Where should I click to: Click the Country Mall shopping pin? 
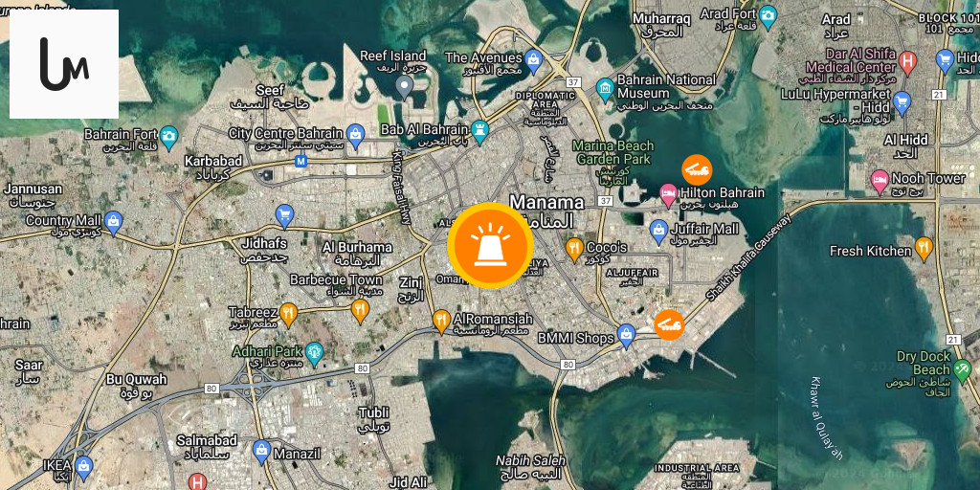(x=113, y=222)
